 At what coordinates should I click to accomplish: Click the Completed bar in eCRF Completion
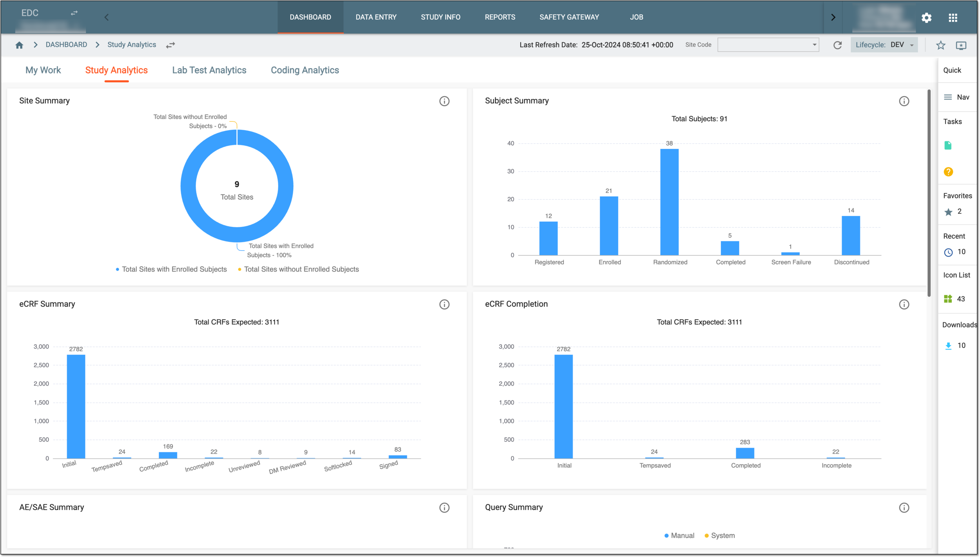tap(745, 453)
